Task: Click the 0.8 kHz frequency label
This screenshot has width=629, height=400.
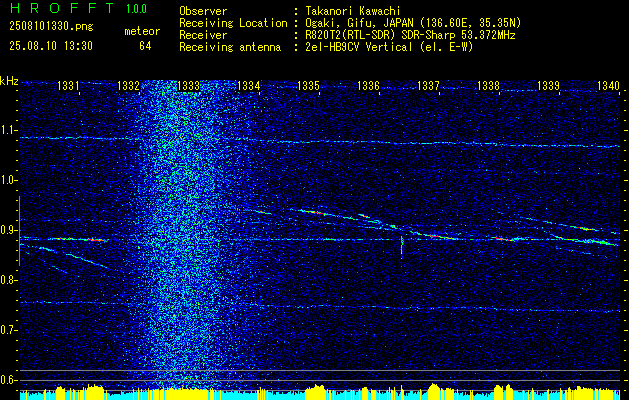Action: pos(8,280)
